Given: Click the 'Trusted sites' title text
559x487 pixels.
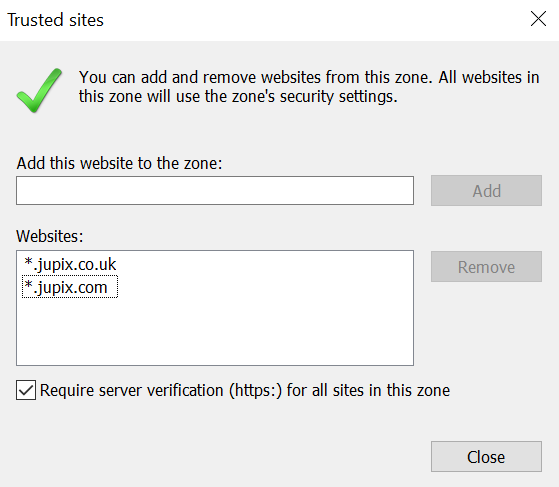Looking at the screenshot, I should tap(56, 20).
